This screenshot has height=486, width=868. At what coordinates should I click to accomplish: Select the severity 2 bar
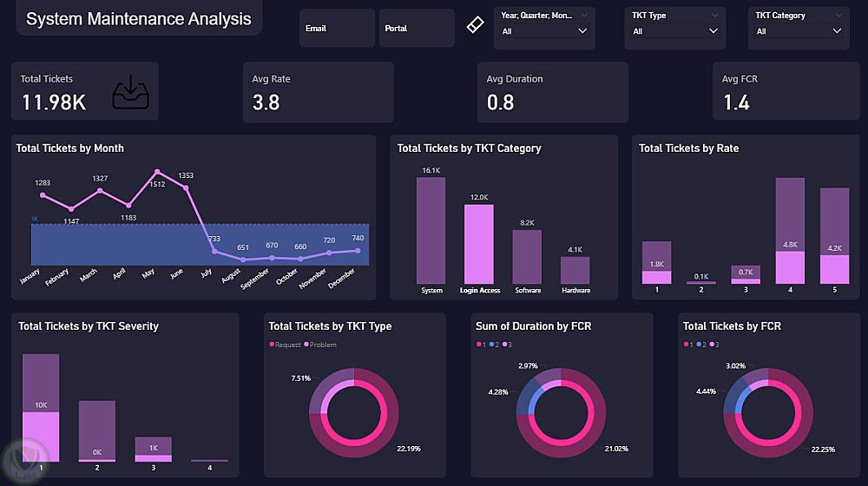coord(97,431)
